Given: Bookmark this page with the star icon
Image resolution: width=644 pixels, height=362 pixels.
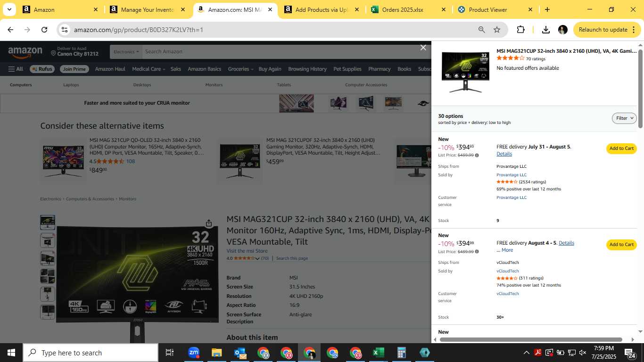Looking at the screenshot, I should [497, 30].
